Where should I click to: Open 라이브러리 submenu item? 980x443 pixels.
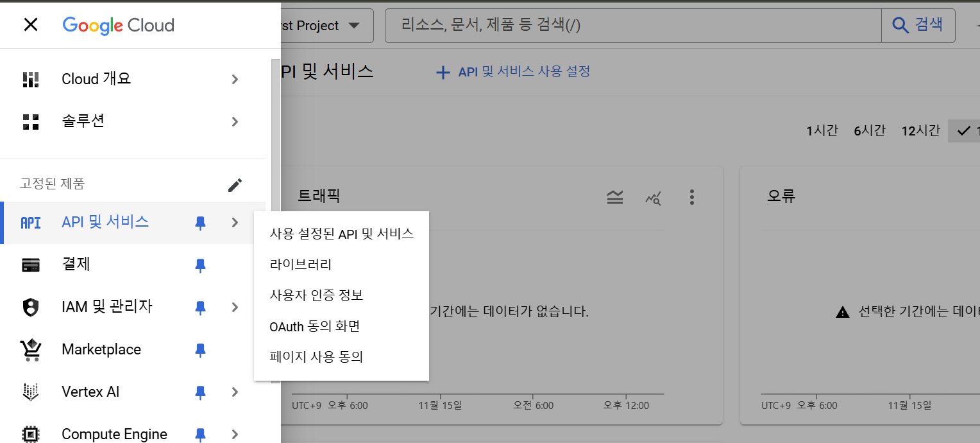342,265
